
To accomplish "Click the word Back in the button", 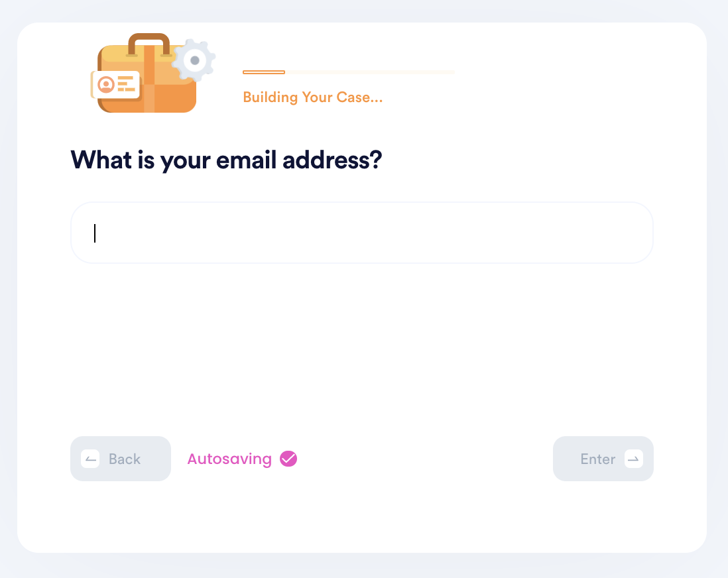I will 125,459.
